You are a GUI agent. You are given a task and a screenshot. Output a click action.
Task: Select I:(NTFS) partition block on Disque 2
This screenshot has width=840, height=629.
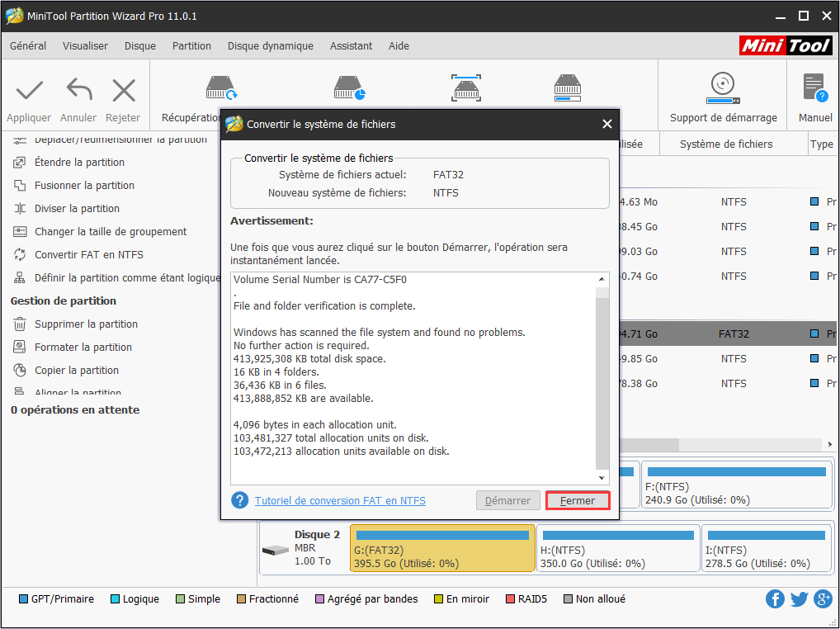coord(766,548)
